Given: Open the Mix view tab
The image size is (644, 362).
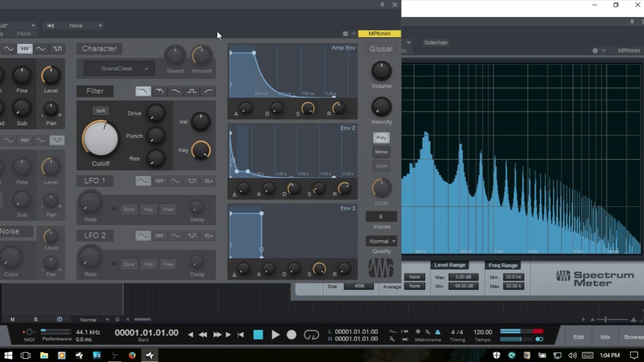Looking at the screenshot, I should [605, 337].
